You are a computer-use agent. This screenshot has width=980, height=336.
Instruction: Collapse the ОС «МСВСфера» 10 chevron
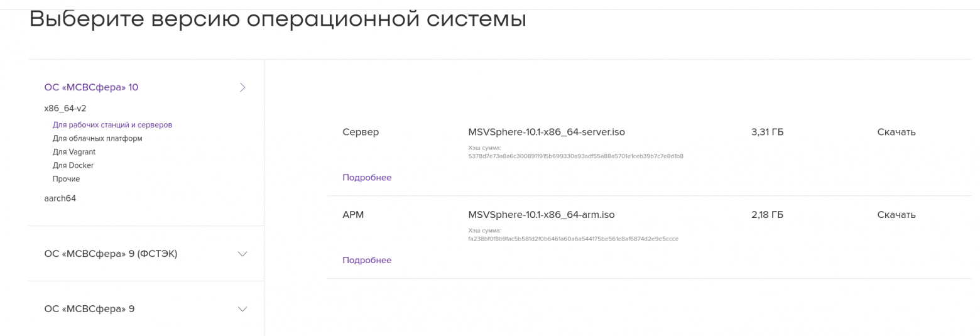pyautogui.click(x=243, y=87)
